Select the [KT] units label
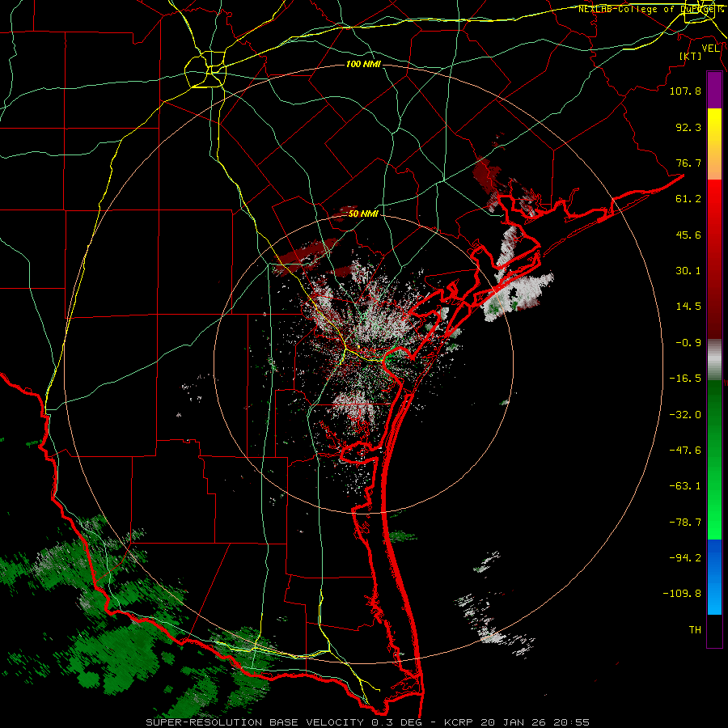This screenshot has height=728, width=728. pos(691,56)
